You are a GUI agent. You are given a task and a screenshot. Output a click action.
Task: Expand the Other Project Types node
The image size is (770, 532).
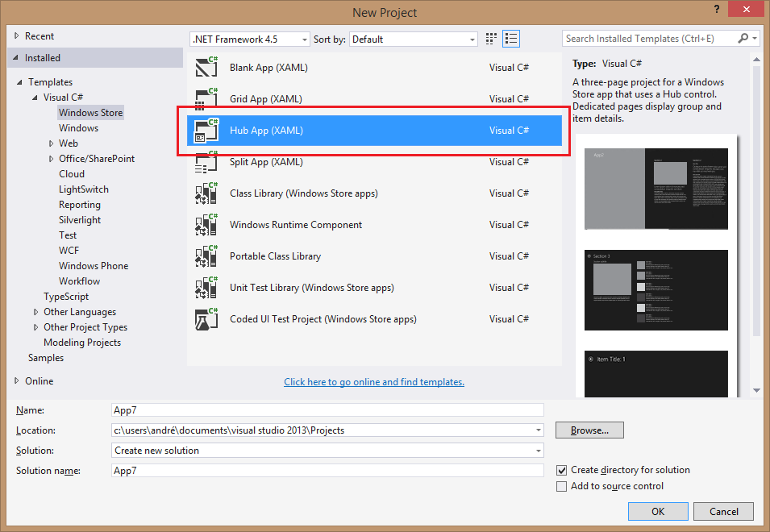(35, 327)
